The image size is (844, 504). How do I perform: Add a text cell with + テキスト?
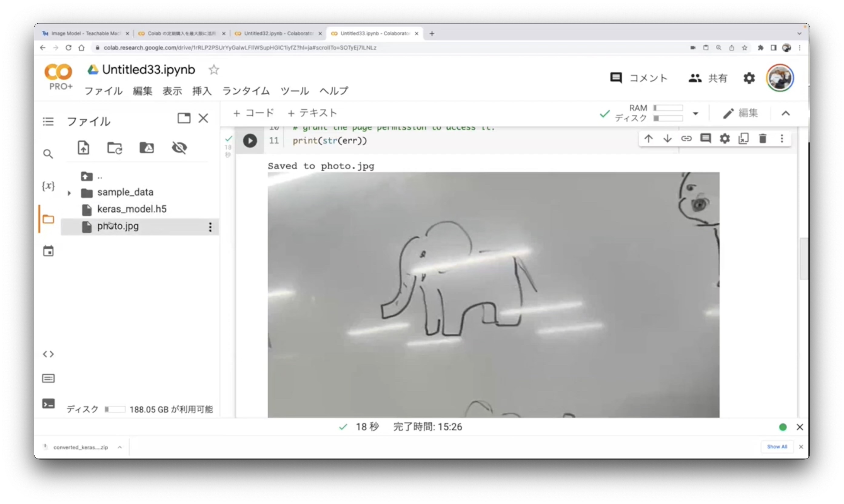(x=312, y=113)
